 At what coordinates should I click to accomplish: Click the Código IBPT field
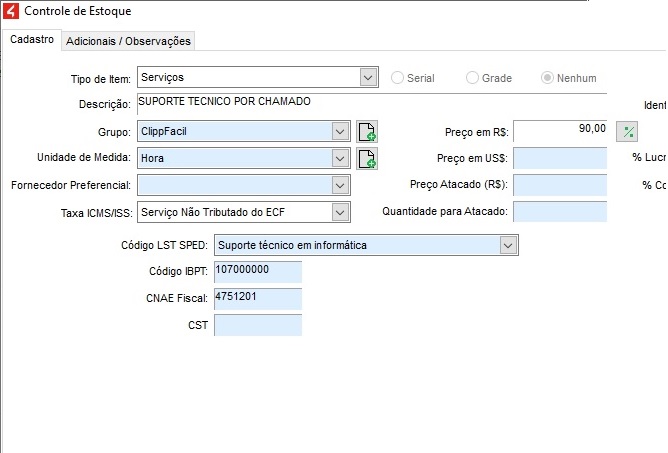pyautogui.click(x=257, y=272)
